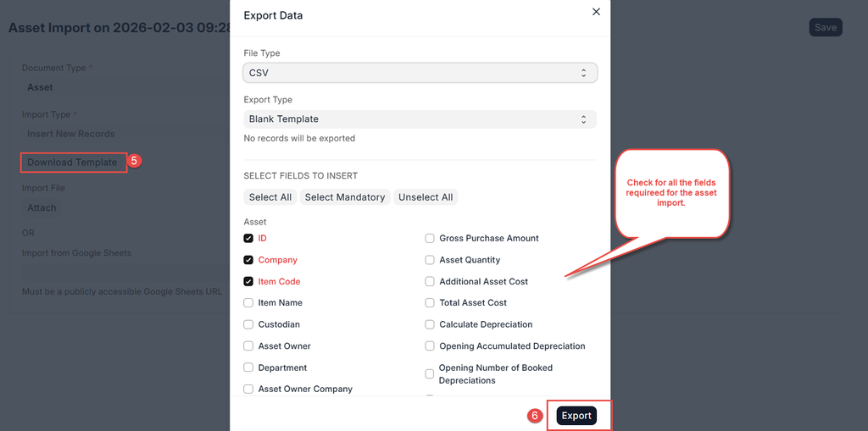Screen dimensions: 868x431
Task: Check the Total Asset Cost field
Action: [x=431, y=302]
